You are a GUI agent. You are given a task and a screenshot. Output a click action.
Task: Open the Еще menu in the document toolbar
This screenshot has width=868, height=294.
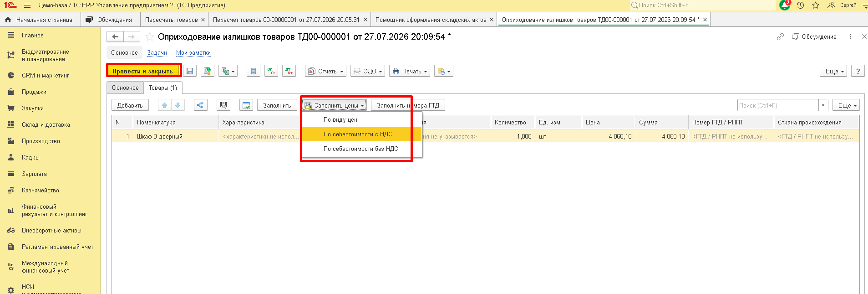coord(833,71)
